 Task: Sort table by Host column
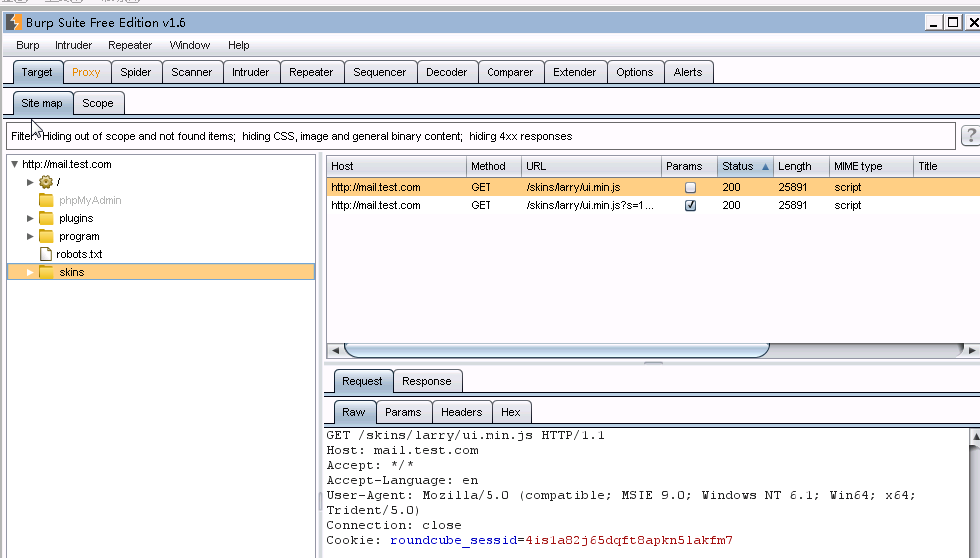tap(396, 167)
